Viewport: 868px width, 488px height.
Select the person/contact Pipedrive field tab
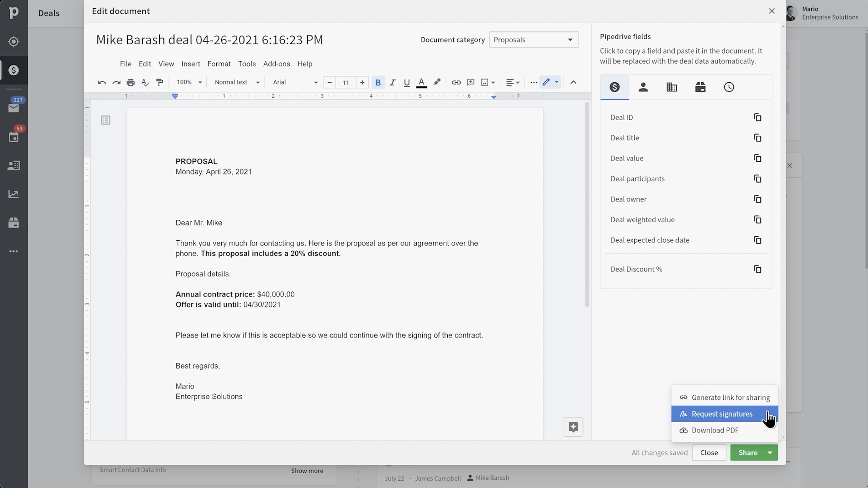(643, 87)
